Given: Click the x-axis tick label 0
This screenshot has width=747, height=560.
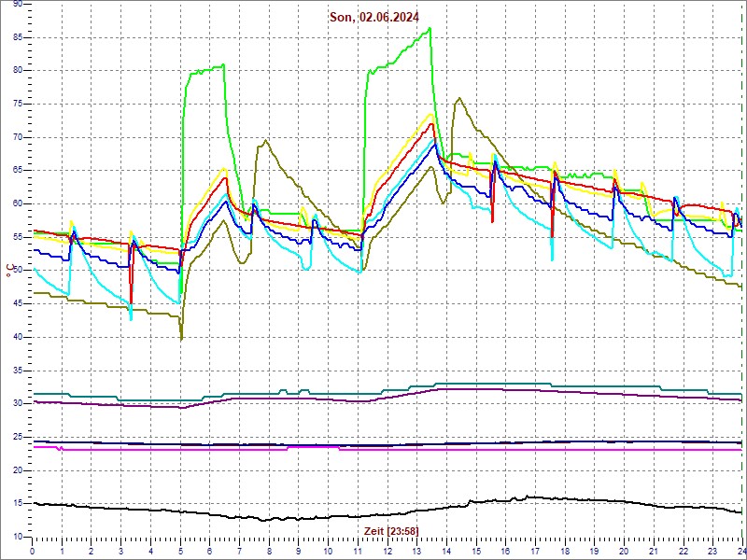Looking at the screenshot, I should coord(33,552).
